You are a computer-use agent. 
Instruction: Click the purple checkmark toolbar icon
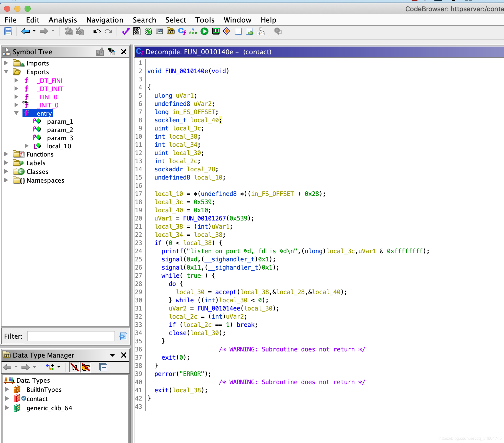coord(125,31)
